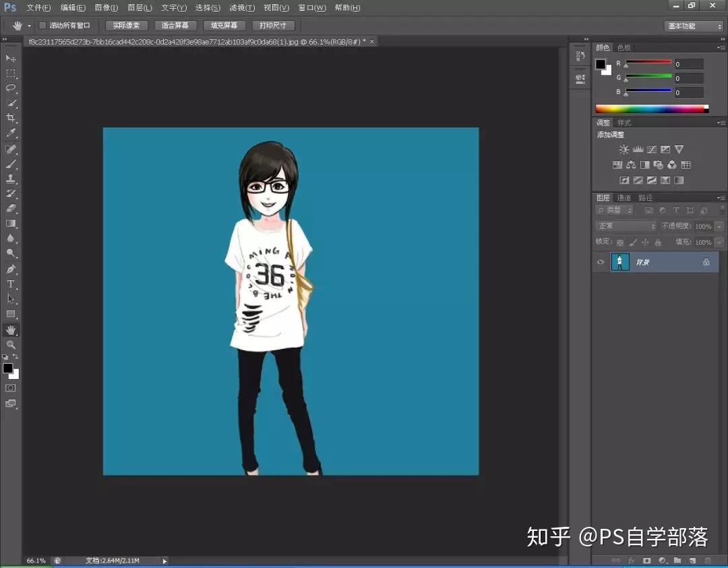Select the Lasso tool
This screenshot has width=728, height=568.
point(11,88)
